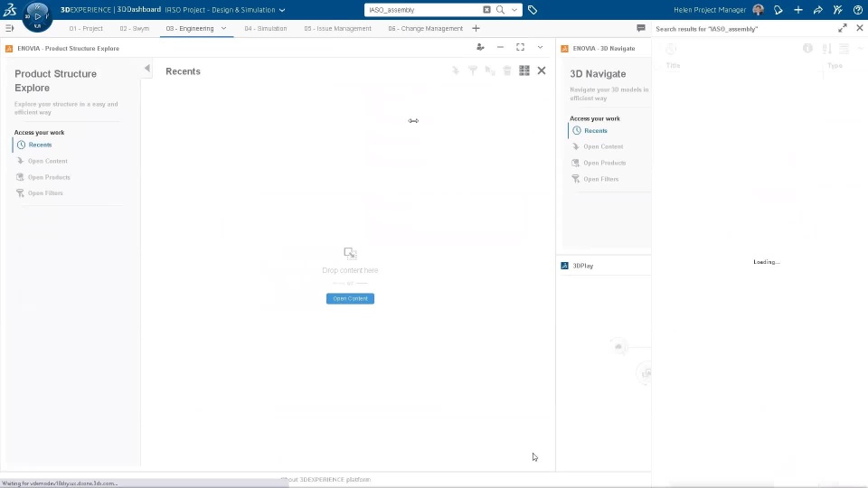Open the 3DEXPERIENCE compass
Viewport: 868px width, 488px height.
[x=37, y=16]
